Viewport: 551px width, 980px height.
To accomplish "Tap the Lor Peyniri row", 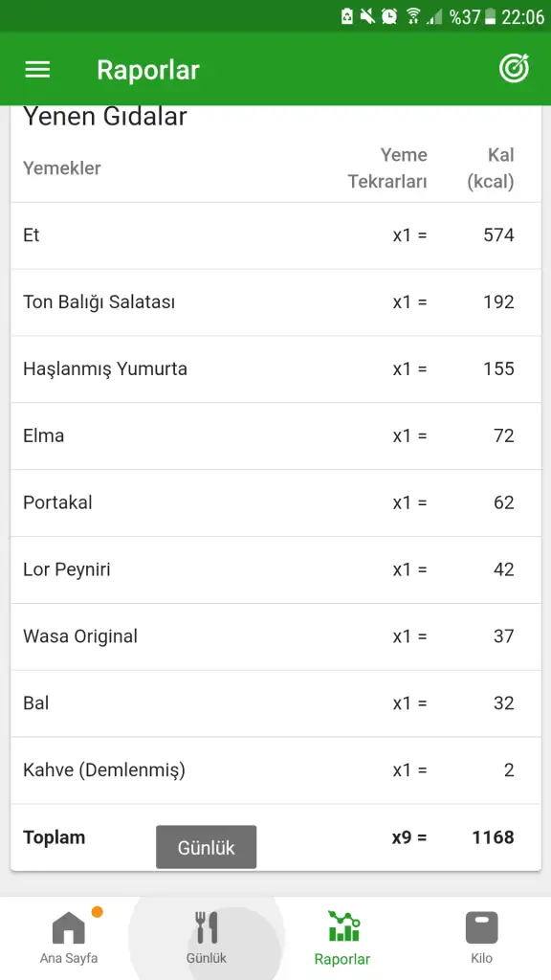I will point(275,570).
